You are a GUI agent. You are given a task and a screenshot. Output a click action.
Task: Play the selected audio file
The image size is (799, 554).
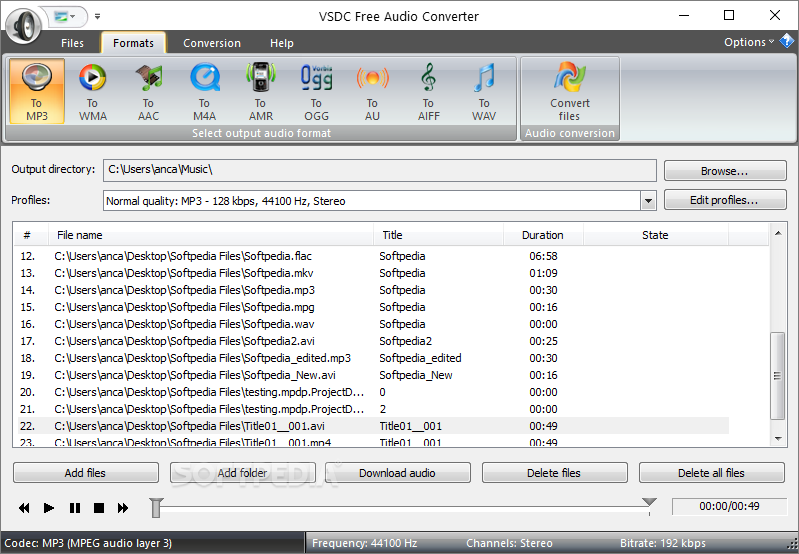[49, 508]
